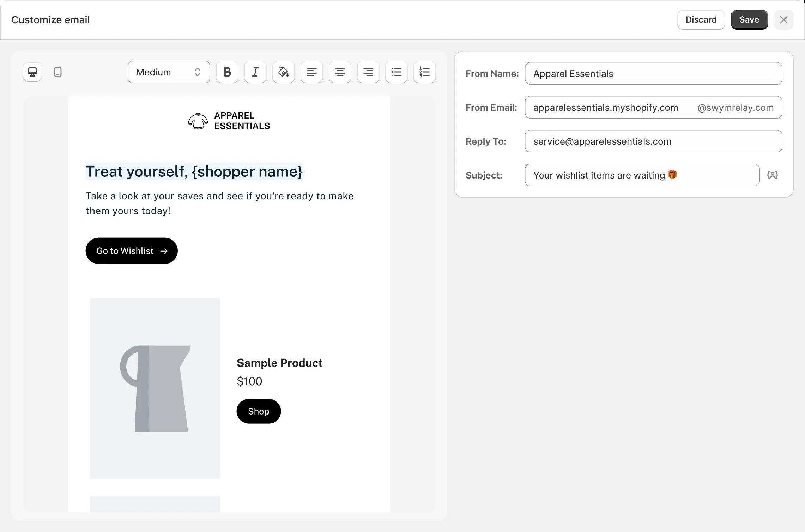Discard the email changes

coord(701,19)
